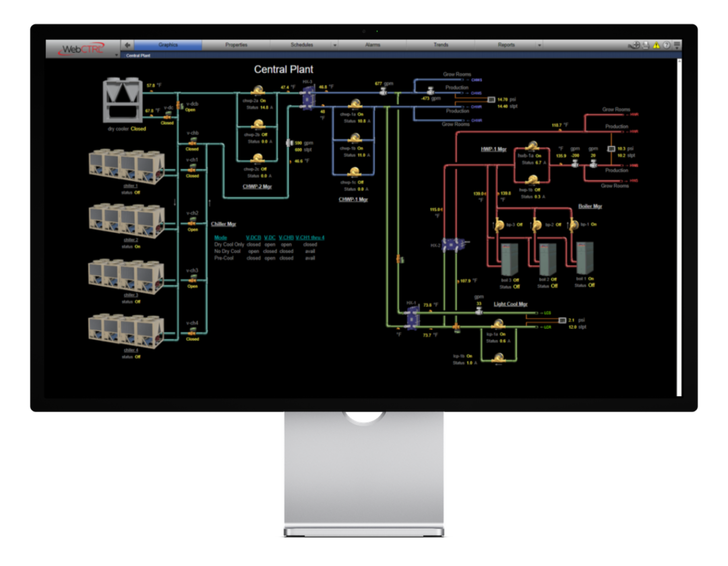Click the vertical scrollbar on right edge
Screen dimensions: 728x566
(679, 228)
